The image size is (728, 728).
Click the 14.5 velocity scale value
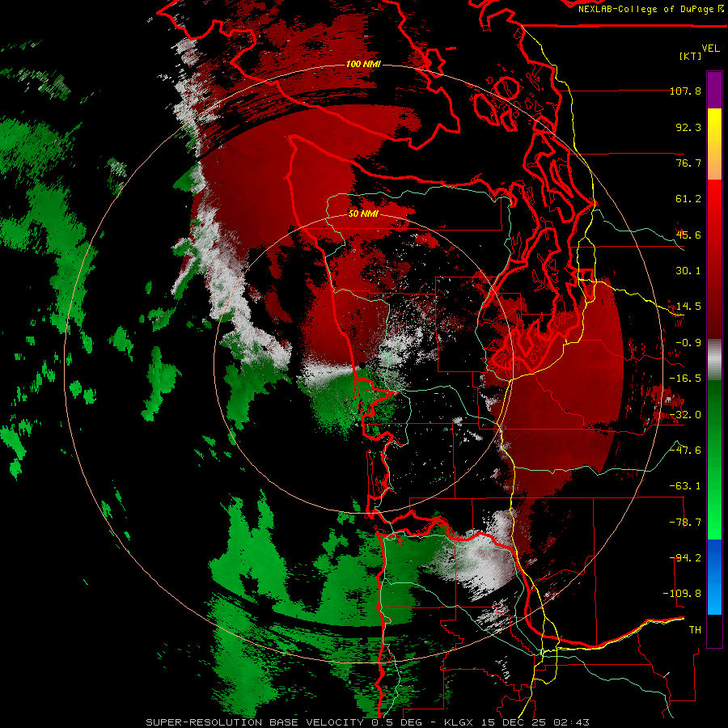click(688, 307)
